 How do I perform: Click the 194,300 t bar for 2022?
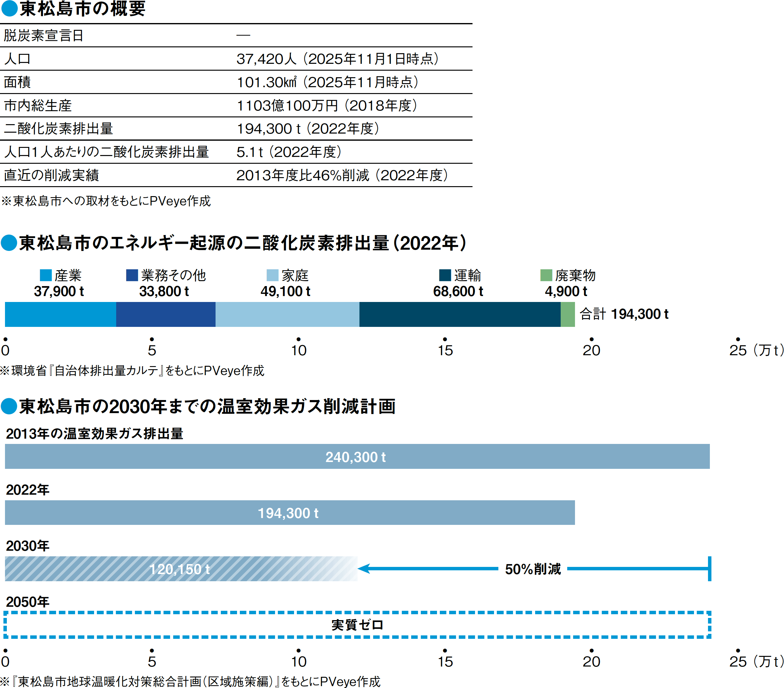pos(290,512)
